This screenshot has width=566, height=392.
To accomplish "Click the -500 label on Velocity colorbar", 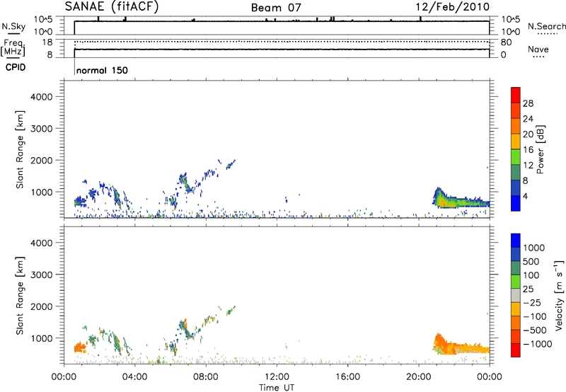I will pos(535,330).
